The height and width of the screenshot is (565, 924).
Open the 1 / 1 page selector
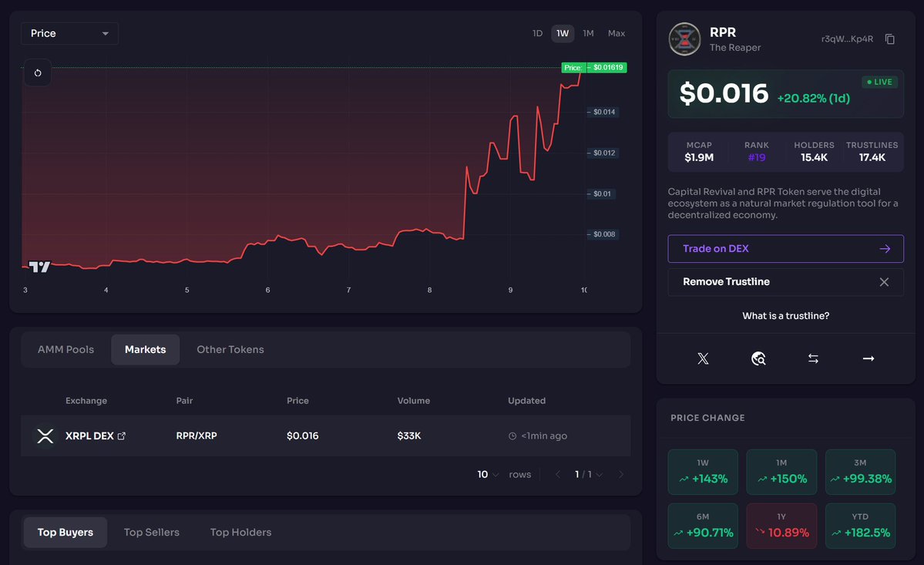[588, 474]
